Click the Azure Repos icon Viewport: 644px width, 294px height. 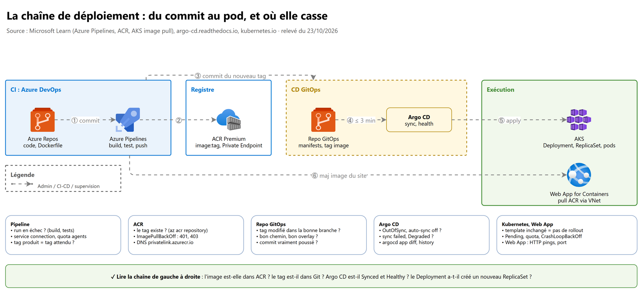coord(43,120)
